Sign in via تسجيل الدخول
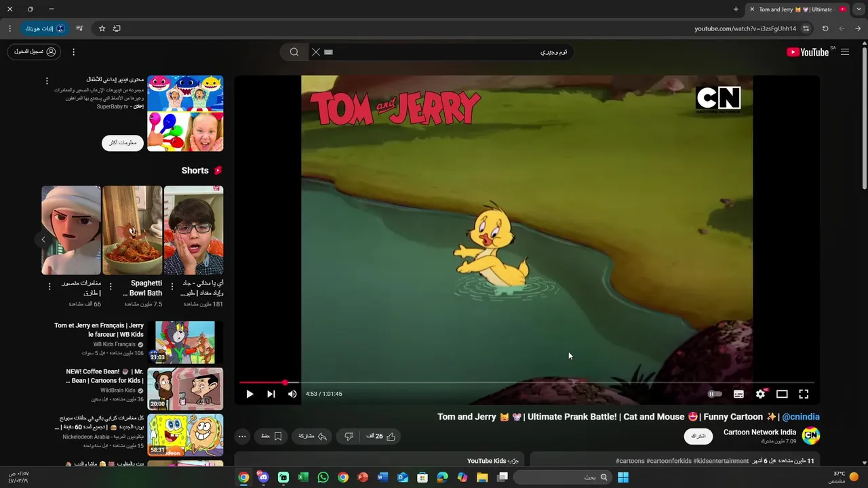Image resolution: width=868 pixels, height=488 pixels. (x=34, y=52)
